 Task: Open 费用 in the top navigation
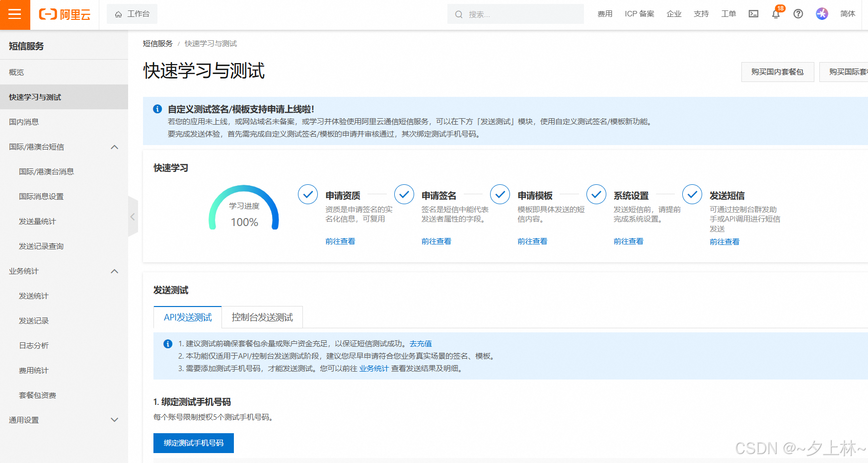(605, 14)
